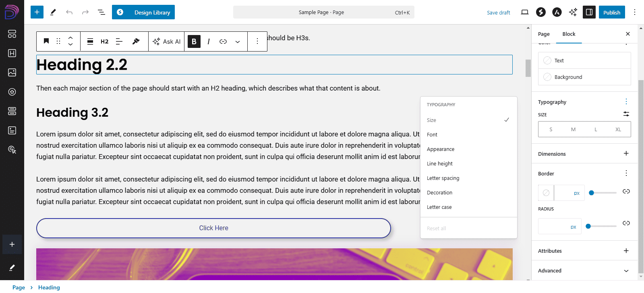
Task: Click the Save draft link
Action: click(x=498, y=12)
